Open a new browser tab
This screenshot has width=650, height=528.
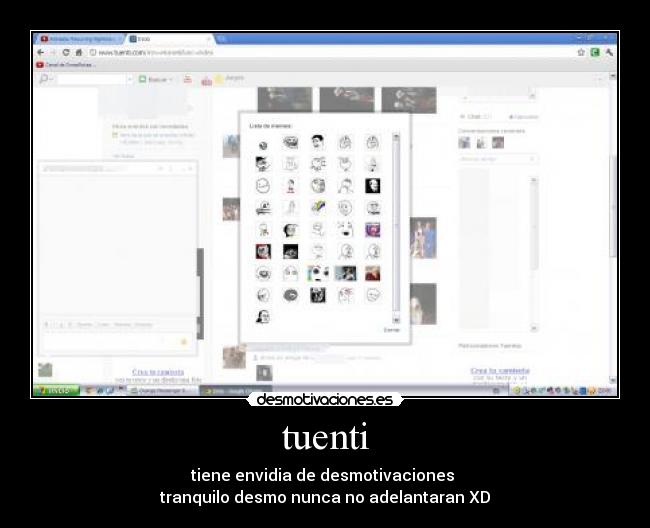(x=222, y=39)
